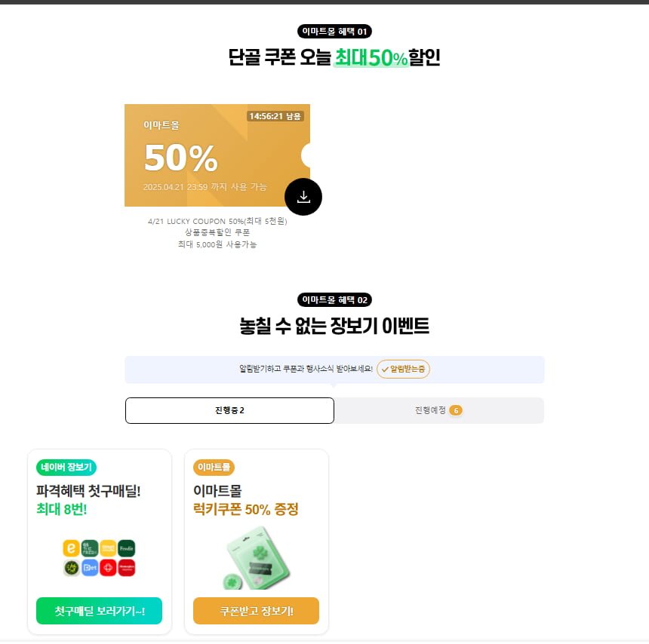Click the green clover coupon package image
The width and height of the screenshot is (649, 644).
point(257,558)
